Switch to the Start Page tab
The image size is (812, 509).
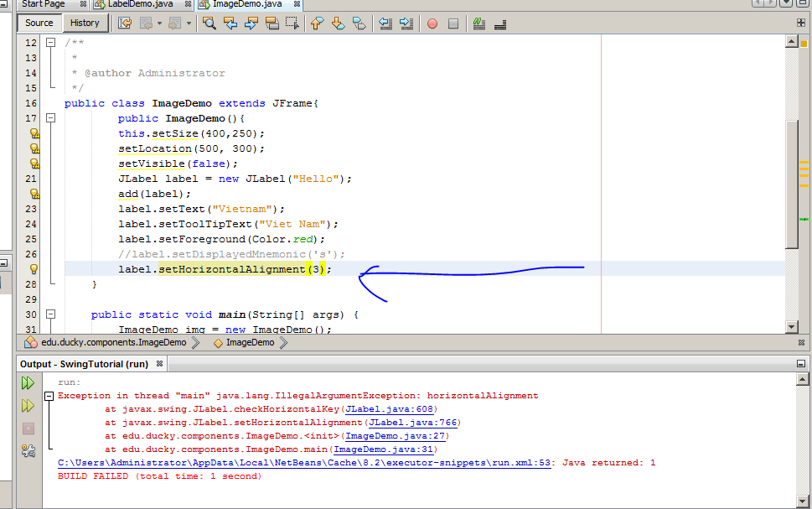coord(44,4)
